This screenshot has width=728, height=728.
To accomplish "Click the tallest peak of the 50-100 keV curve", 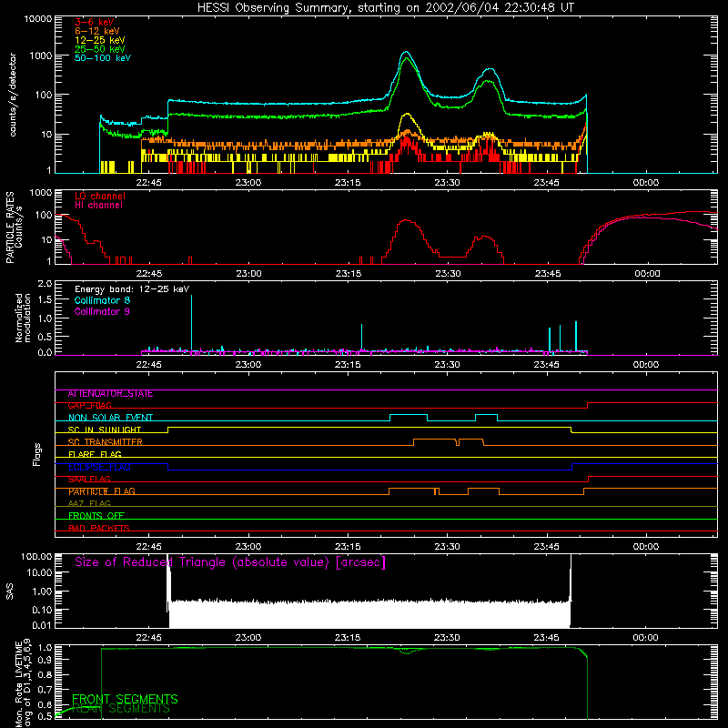I will [406, 52].
